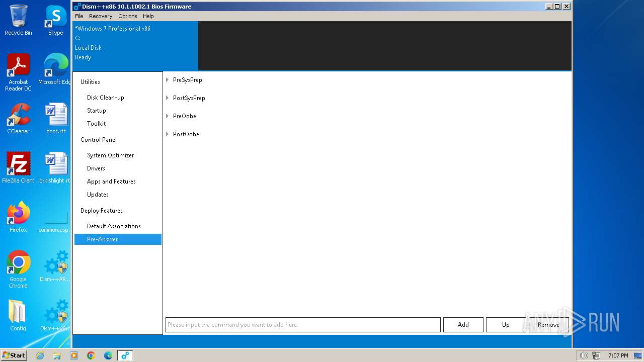Launch Acrobat Reader DC from desktop
The width and height of the screenshot is (644, 362).
(18, 72)
